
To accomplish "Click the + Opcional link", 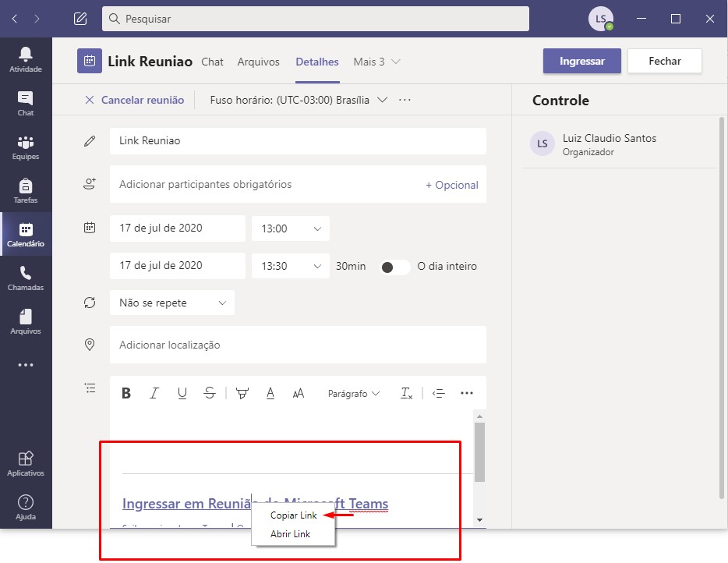I will (452, 185).
